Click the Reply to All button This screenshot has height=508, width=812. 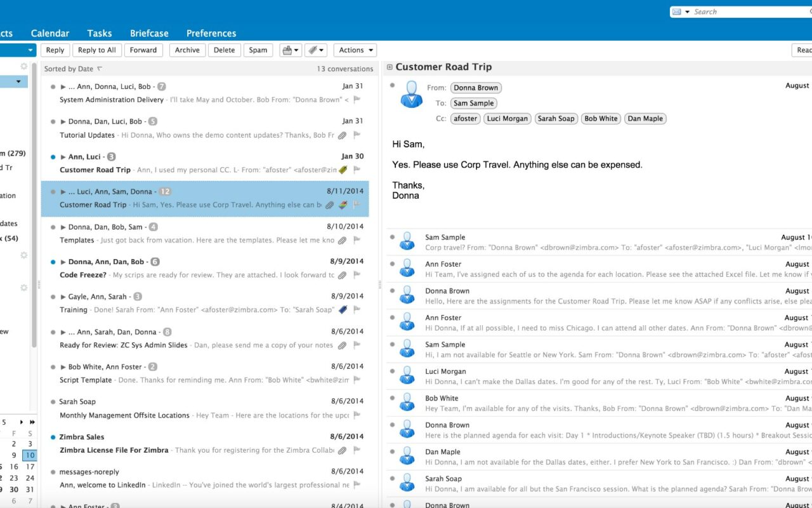pyautogui.click(x=97, y=50)
